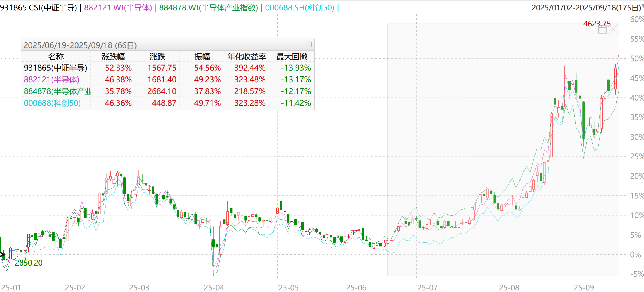Image resolution: width=644 pixels, height=292 pixels.
Task: Select the 931865(中证半导) table row
Action: pos(56,68)
